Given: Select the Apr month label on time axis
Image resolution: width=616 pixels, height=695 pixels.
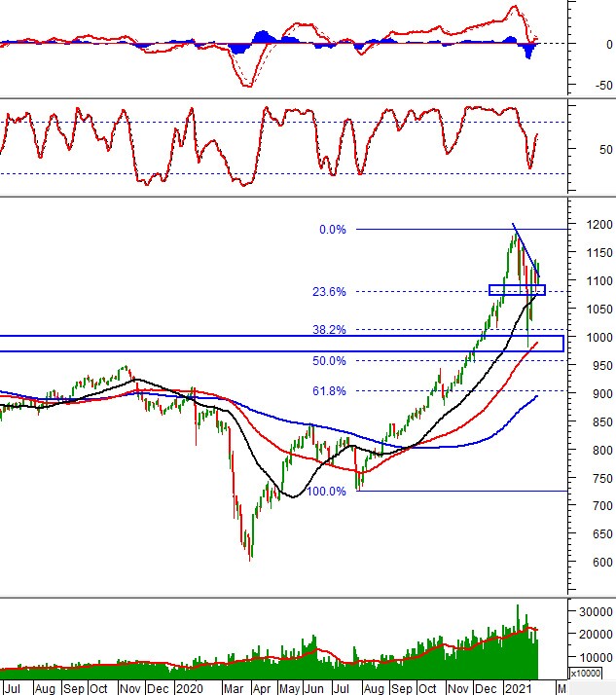Looking at the screenshot, I should coord(262,689).
